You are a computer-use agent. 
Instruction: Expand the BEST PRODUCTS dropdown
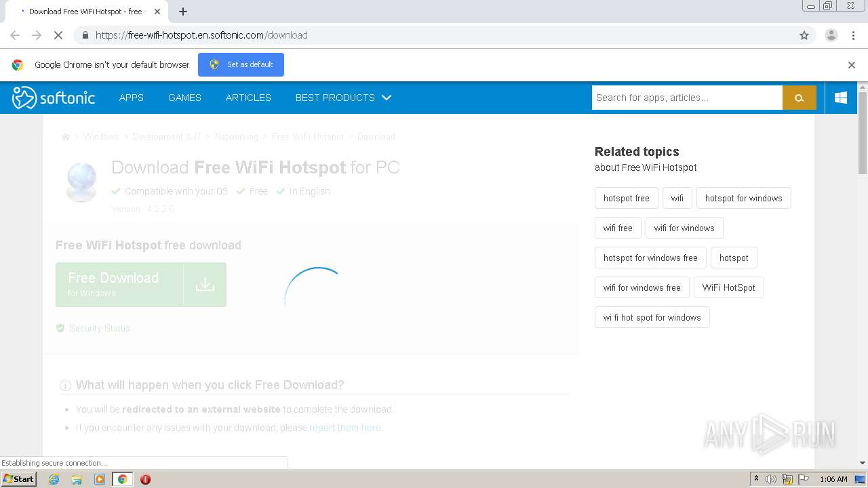343,98
